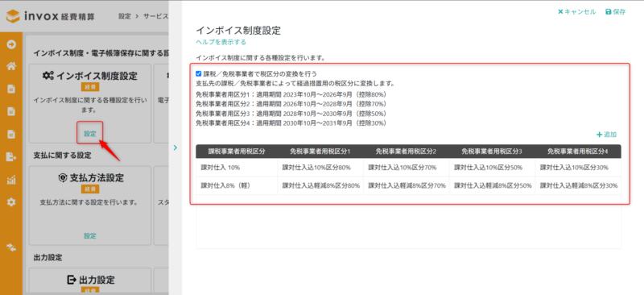Click the 支払方法設定 target icon

[63, 178]
